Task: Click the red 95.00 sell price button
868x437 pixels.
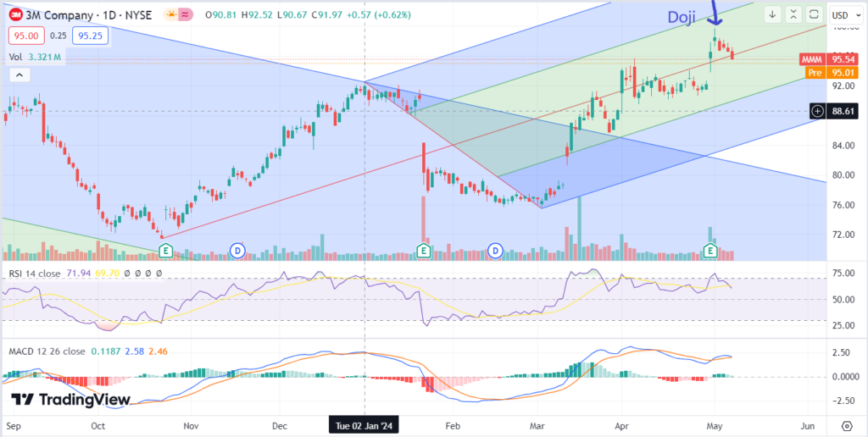Action: pyautogui.click(x=26, y=36)
